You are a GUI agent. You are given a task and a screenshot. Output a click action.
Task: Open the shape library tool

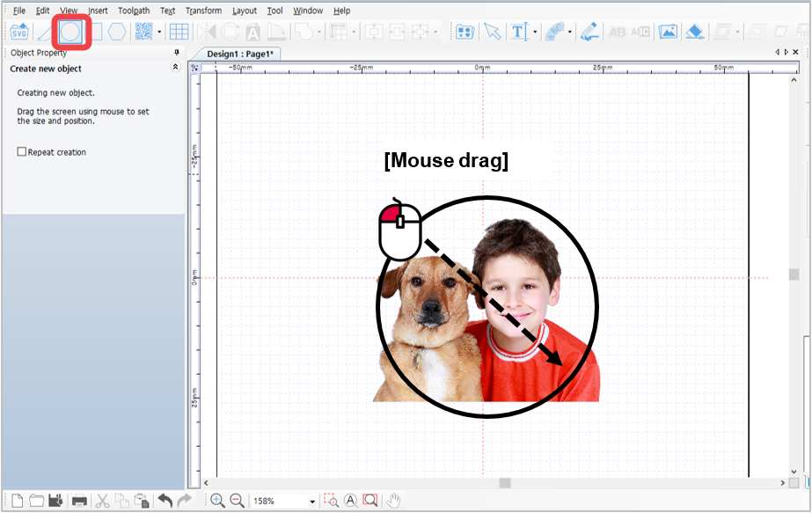(465, 33)
